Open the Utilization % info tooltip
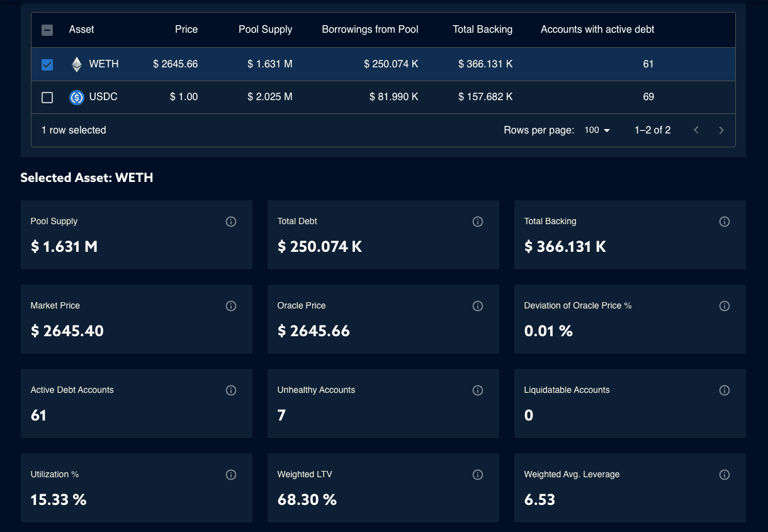This screenshot has height=532, width=768. tap(231, 475)
